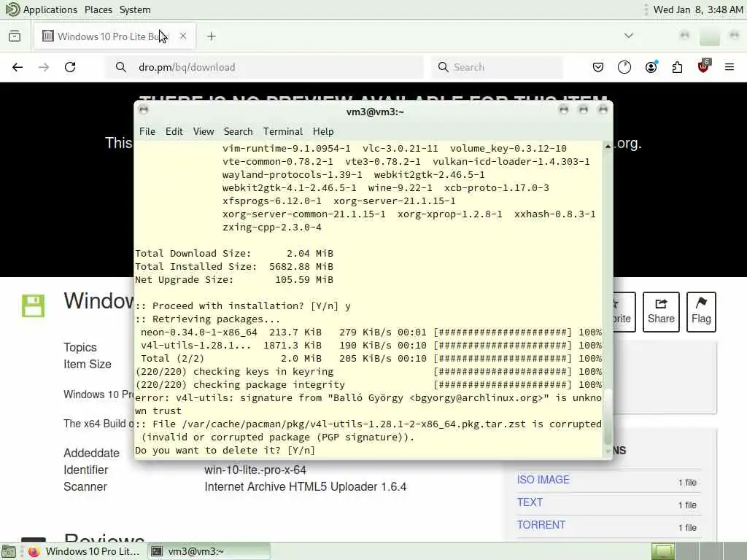This screenshot has width=747, height=560.
Task: Click the terminal vertical scrollbar thumb
Action: pyautogui.click(x=608, y=418)
